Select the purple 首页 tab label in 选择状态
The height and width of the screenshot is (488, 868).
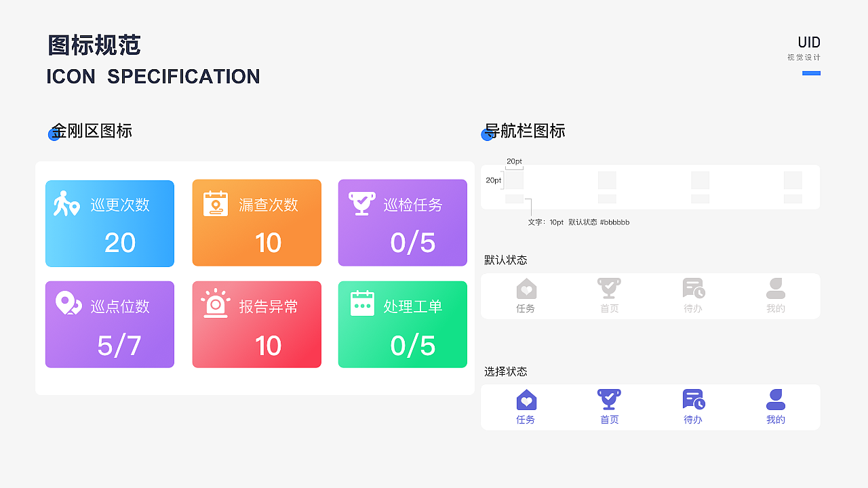click(x=610, y=420)
